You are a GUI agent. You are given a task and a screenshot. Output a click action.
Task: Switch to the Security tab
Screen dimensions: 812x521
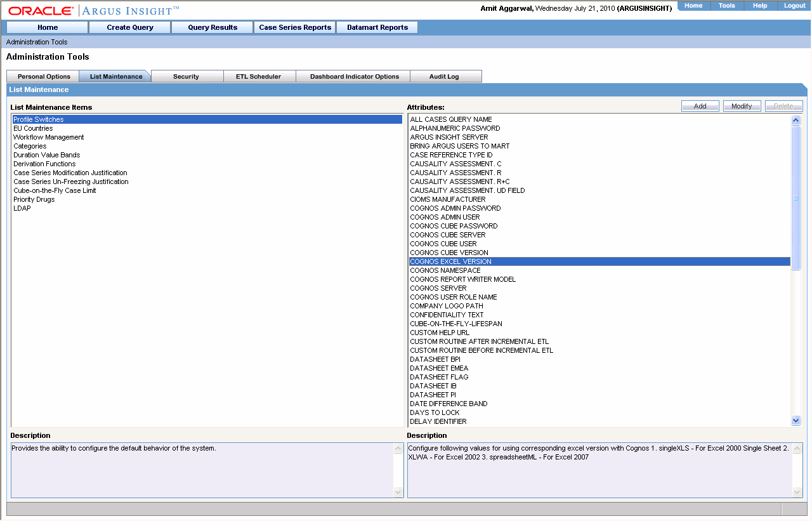[186, 76]
